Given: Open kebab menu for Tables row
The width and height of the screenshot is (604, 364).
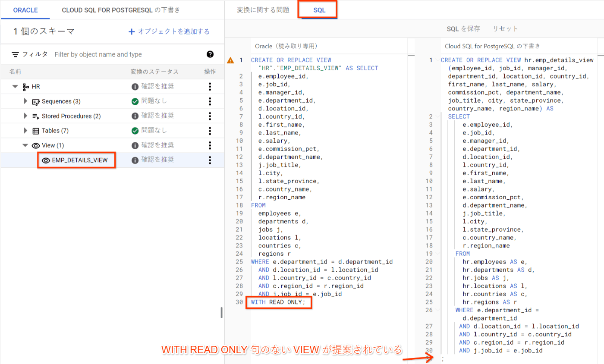Looking at the screenshot, I should 210,131.
